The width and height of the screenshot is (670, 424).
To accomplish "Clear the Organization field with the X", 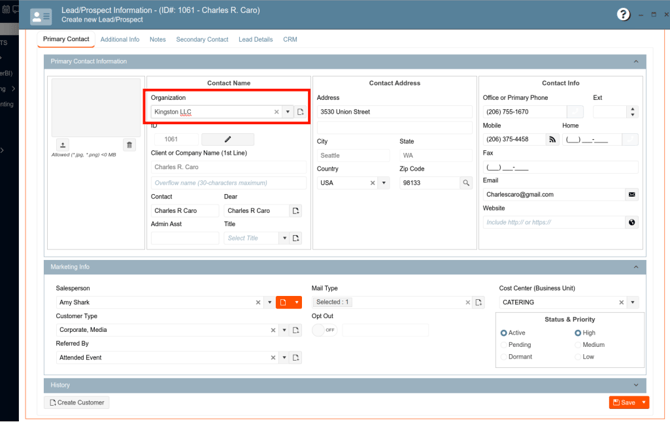I will click(276, 112).
